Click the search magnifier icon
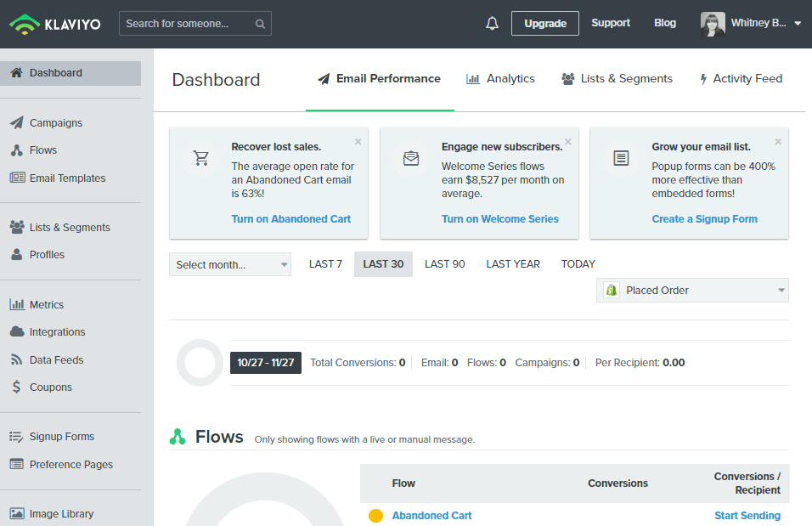Image resolution: width=812 pixels, height=526 pixels. [x=260, y=24]
